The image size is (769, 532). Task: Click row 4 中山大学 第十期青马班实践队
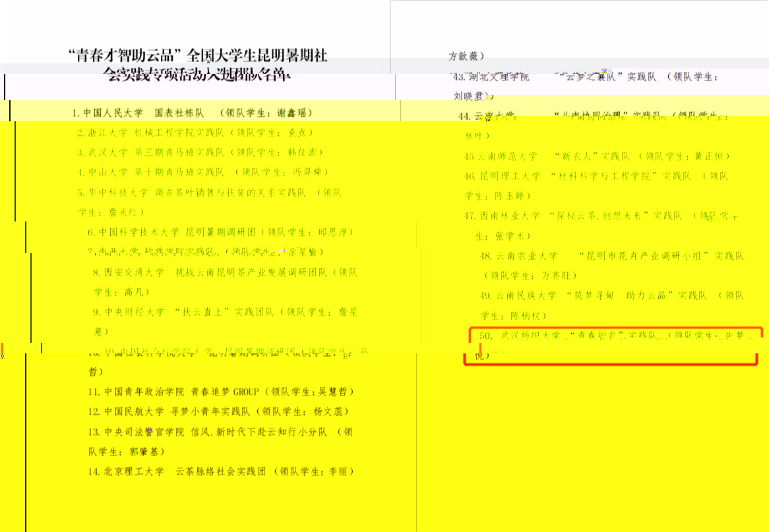202,172
